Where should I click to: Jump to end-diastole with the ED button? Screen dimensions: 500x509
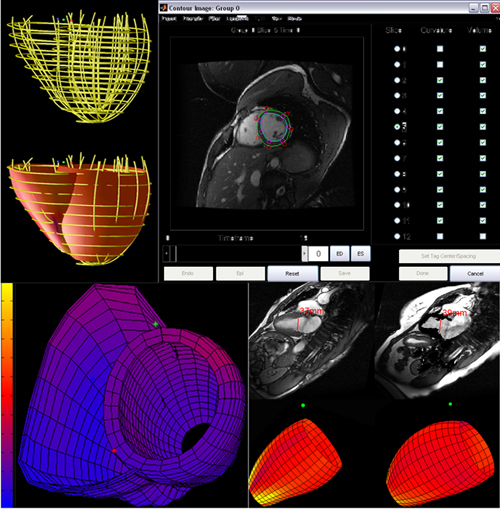click(339, 254)
